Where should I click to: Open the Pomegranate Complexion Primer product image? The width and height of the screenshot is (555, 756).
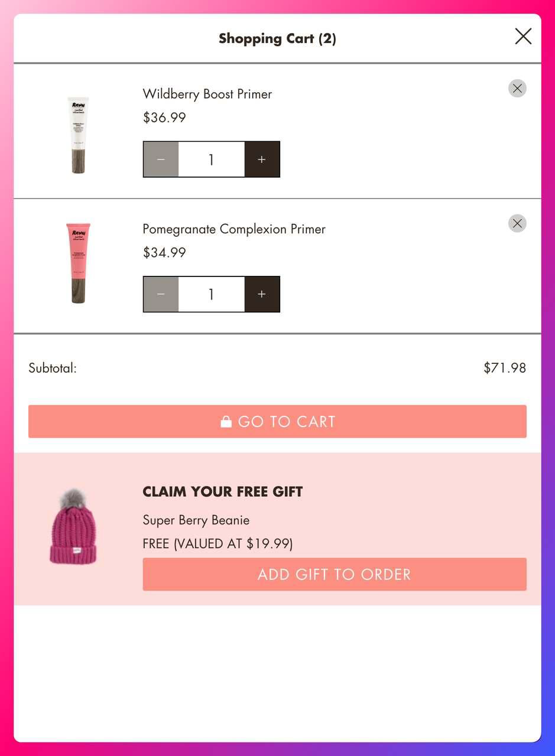pos(78,263)
